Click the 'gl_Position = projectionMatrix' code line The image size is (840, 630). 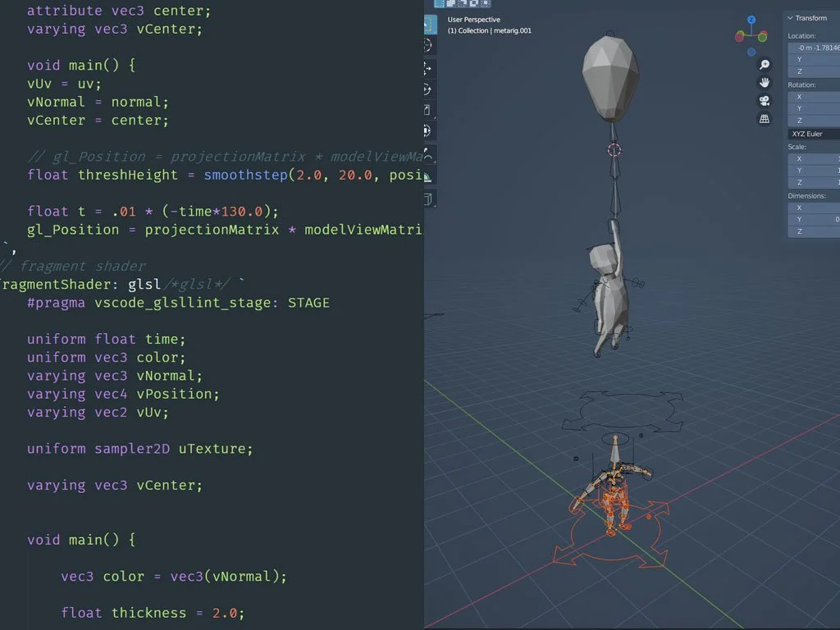pyautogui.click(x=225, y=230)
